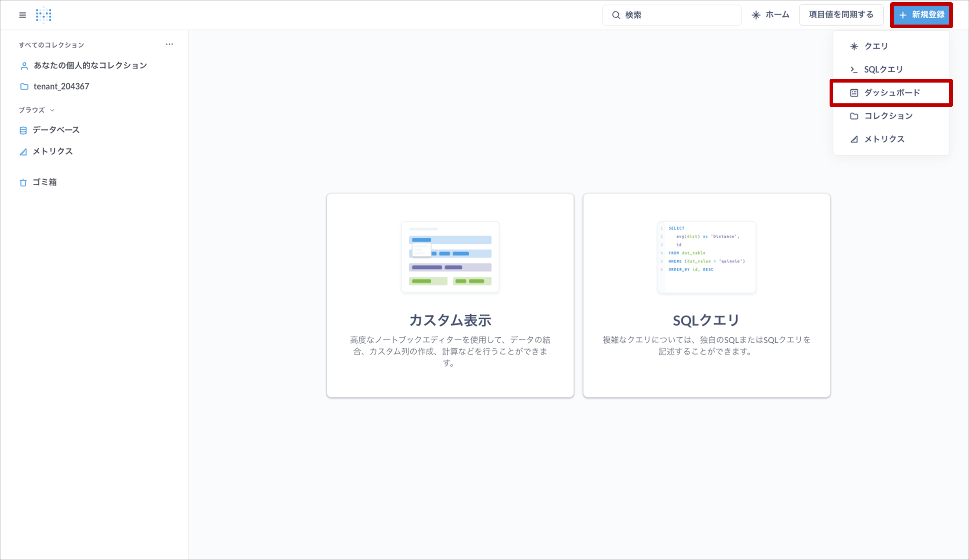The image size is (969, 560).
Task: Choose SQLクエリ from the new menu
Action: click(x=891, y=70)
